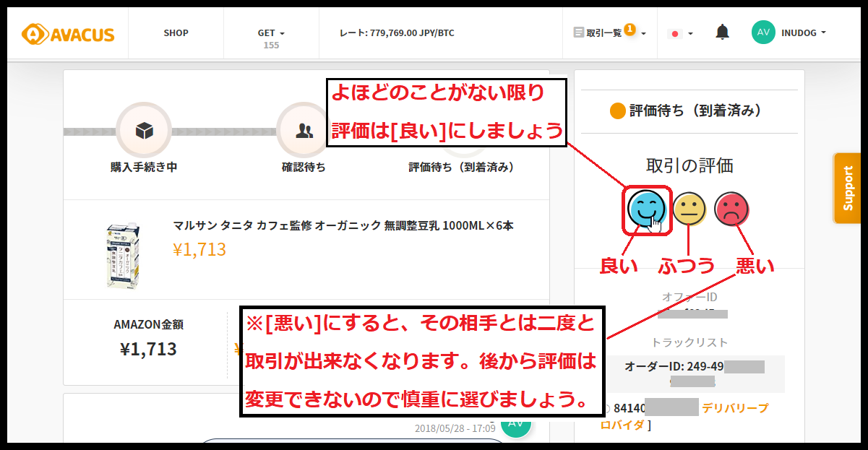Image resolution: width=868 pixels, height=450 pixels.
Task: Click the green AV avatar in header
Action: pos(763,33)
